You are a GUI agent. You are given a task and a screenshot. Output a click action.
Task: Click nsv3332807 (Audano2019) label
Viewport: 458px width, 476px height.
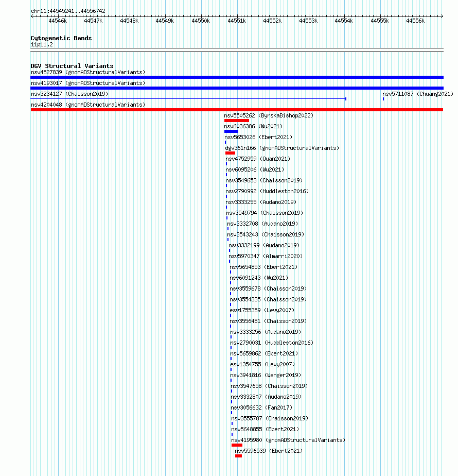266,397
